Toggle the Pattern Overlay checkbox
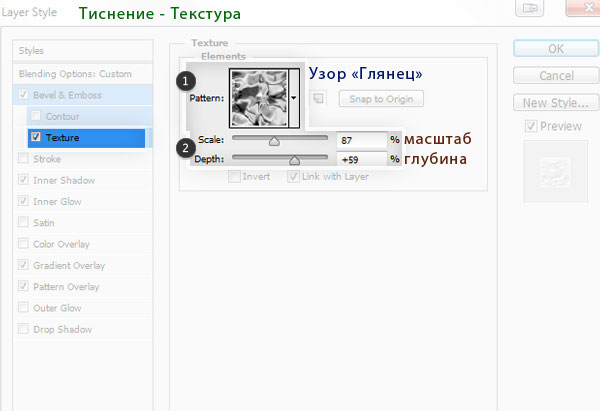 coord(23,286)
